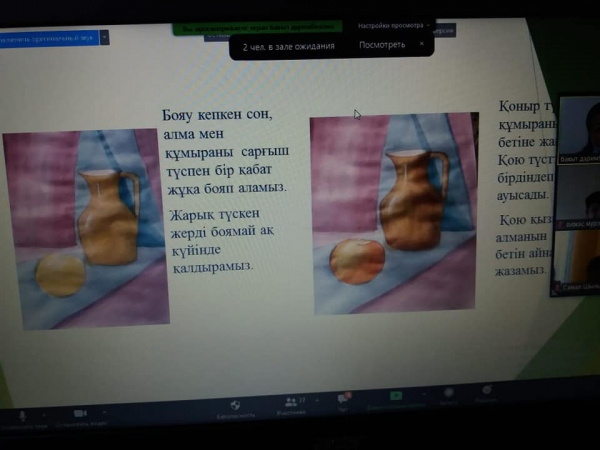The image size is (600, 450).
Task: Open the Настройки просмотра dropdown
Action: click(394, 25)
